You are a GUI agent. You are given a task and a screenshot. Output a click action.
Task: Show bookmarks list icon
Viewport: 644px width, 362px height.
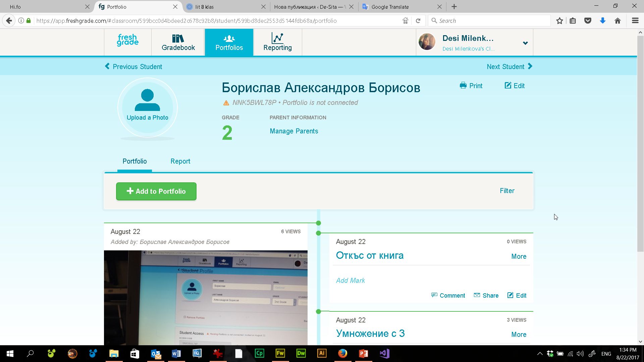[x=573, y=21]
